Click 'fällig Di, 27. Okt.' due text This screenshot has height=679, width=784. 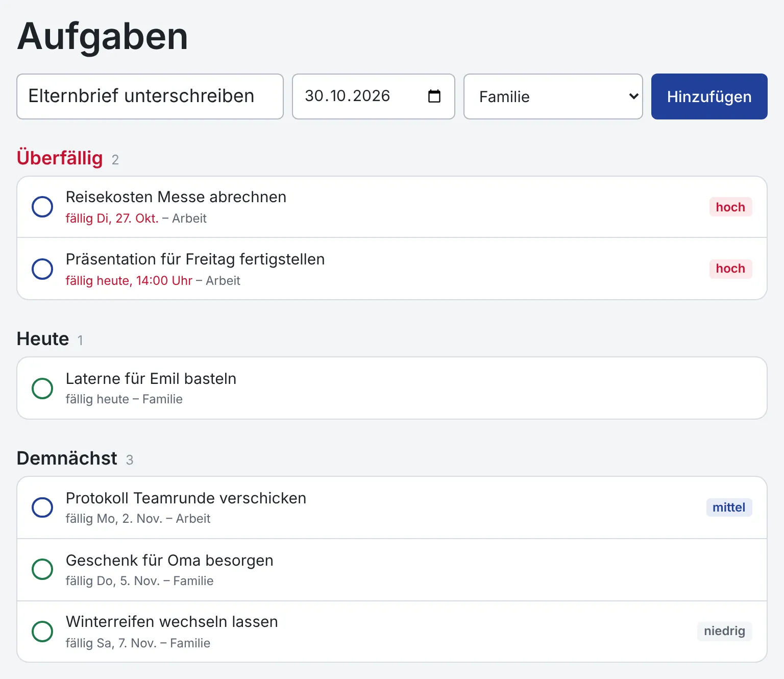pos(112,219)
